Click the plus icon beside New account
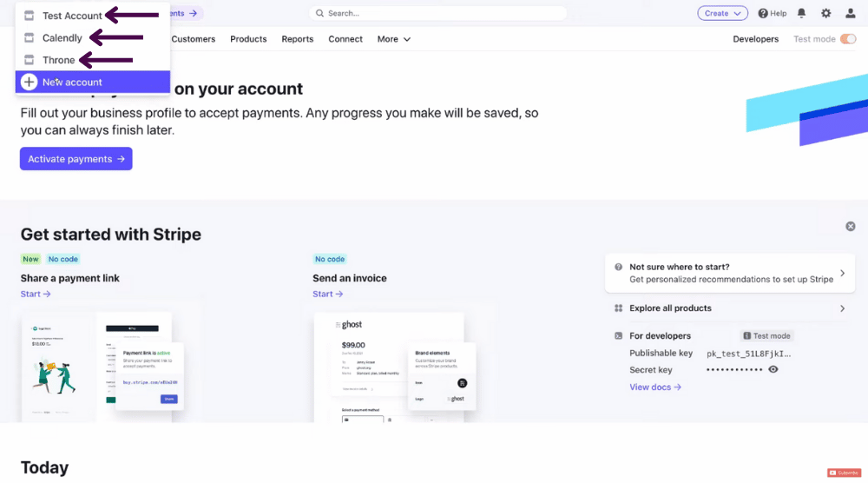868x483 pixels. 29,82
